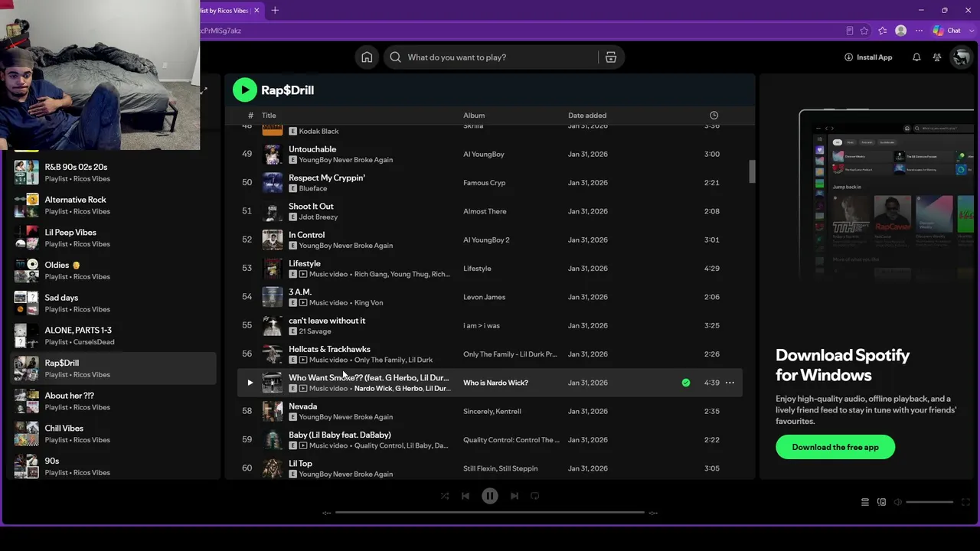Open the queue icon

pos(865,502)
